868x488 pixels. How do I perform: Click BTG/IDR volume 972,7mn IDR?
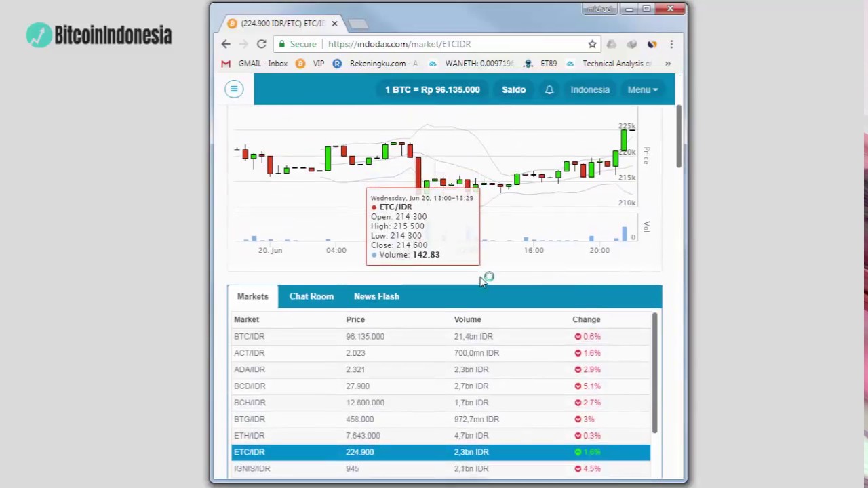coord(477,419)
